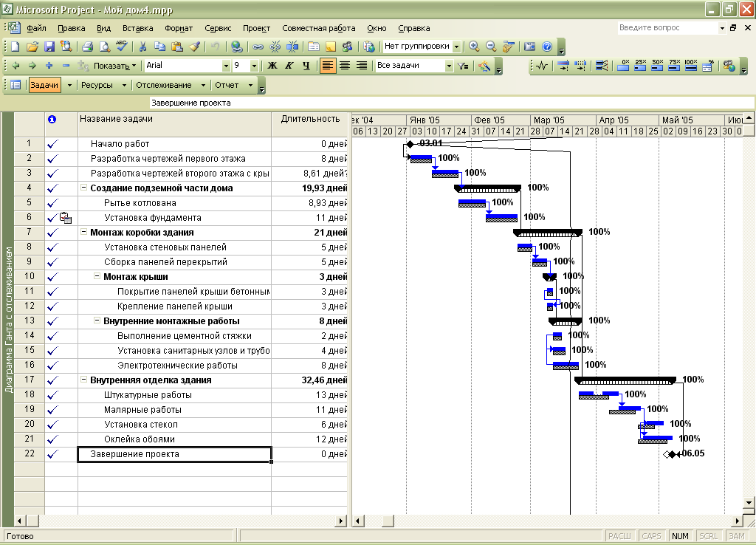Click the Название задачи column header
The height and width of the screenshot is (545, 756).
[x=174, y=124]
